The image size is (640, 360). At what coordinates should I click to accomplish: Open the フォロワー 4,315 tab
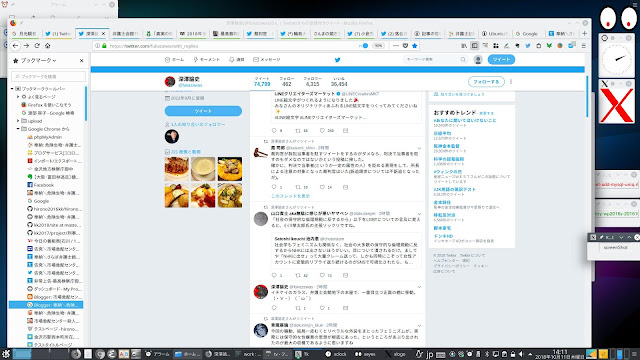coord(313,82)
